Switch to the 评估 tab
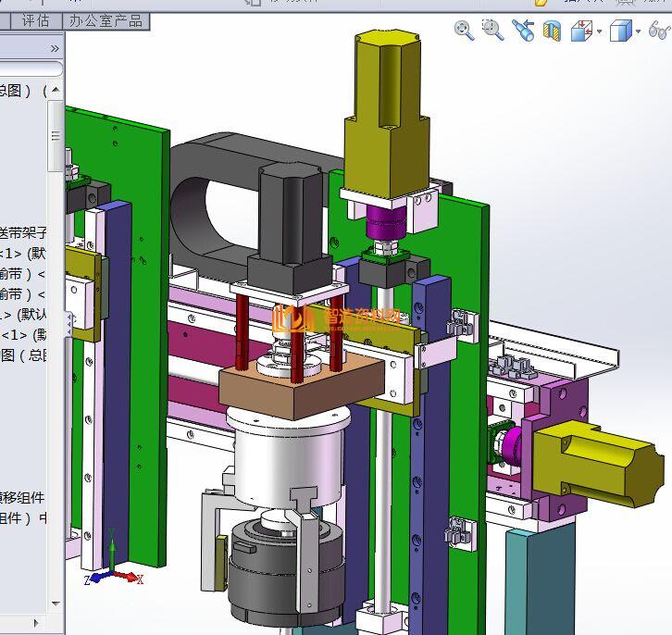 pos(35,19)
